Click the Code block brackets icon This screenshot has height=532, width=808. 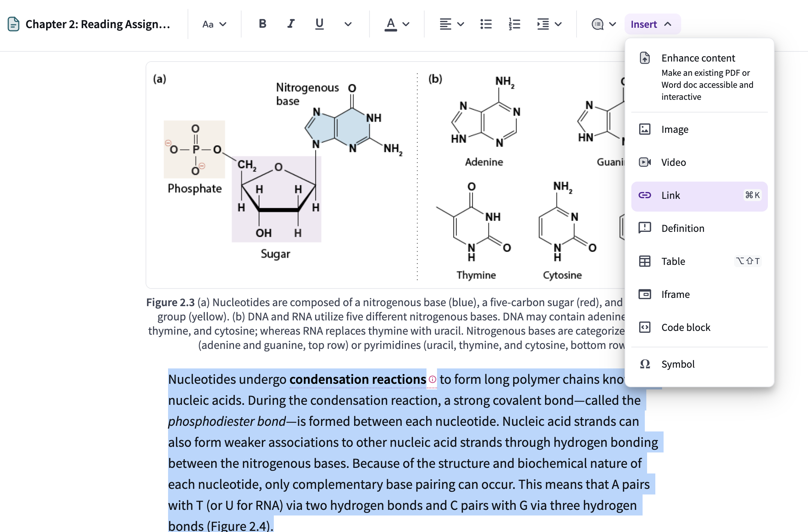[645, 327]
